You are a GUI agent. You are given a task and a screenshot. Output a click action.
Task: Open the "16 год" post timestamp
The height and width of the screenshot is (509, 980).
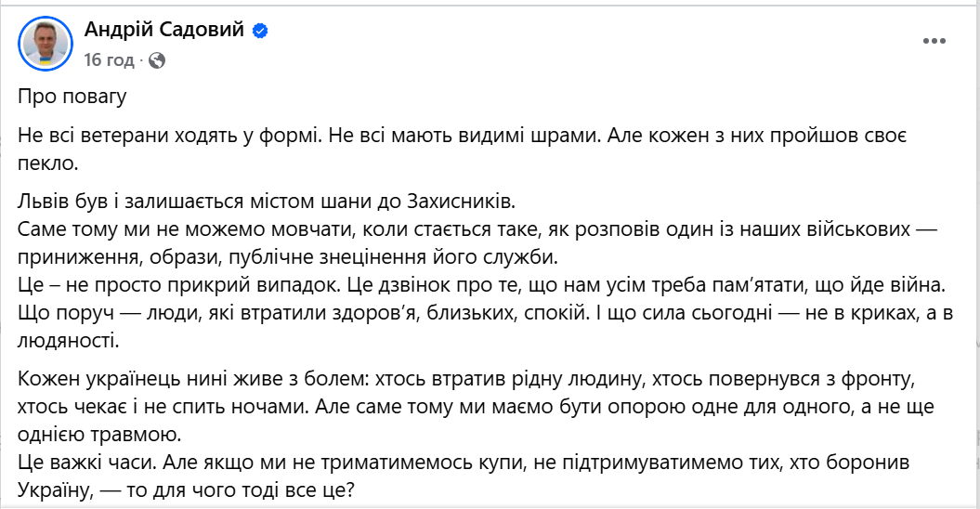point(110,60)
